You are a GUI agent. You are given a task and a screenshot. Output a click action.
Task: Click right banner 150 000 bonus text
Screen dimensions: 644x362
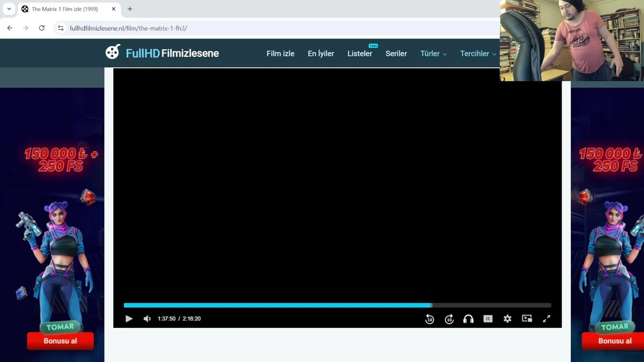tap(611, 159)
